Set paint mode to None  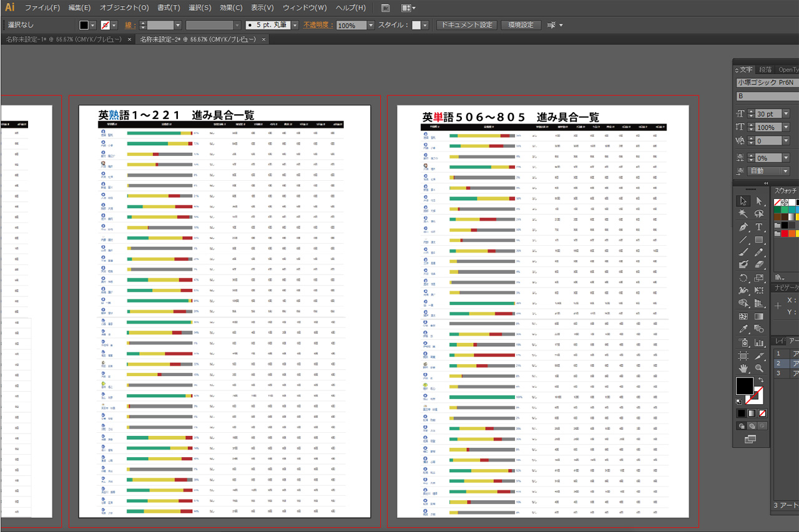coord(762,413)
